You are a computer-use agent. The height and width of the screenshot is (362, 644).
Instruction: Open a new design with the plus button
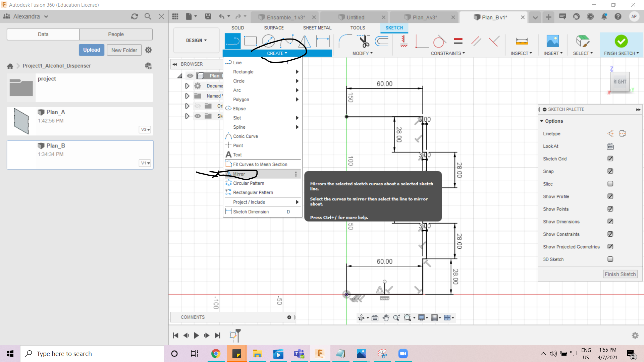coord(548,17)
